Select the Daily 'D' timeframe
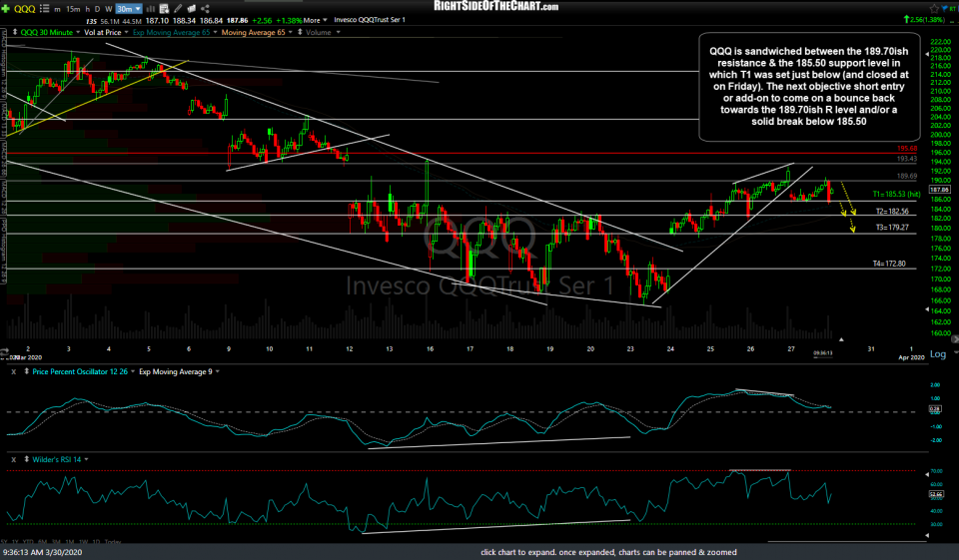Image resolution: width=959 pixels, height=560 pixels. pyautogui.click(x=97, y=9)
